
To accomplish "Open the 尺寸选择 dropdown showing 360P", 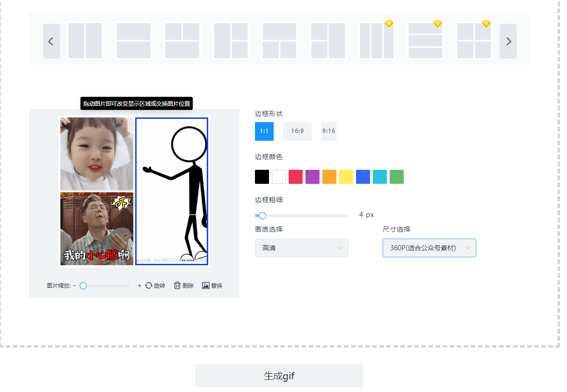I will click(429, 248).
